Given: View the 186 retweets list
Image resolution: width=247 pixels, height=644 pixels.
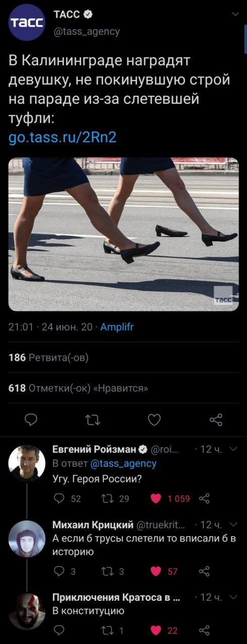Looking at the screenshot, I should click(x=49, y=358).
